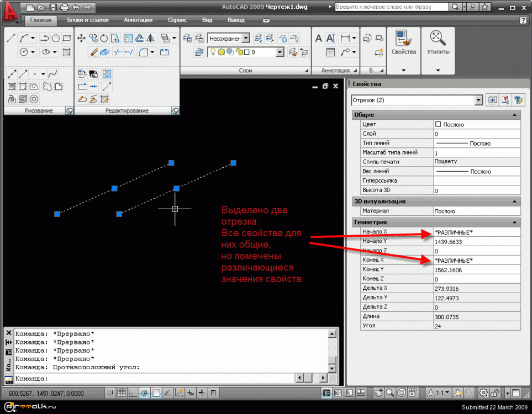Toggle Object Snap in status bar
532x414 pixels.
pos(156,393)
